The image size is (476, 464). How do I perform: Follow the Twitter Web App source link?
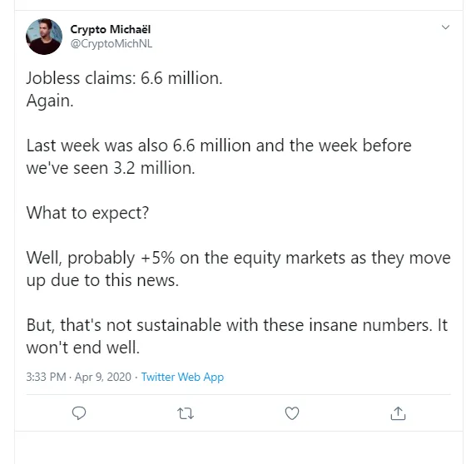[182, 377]
